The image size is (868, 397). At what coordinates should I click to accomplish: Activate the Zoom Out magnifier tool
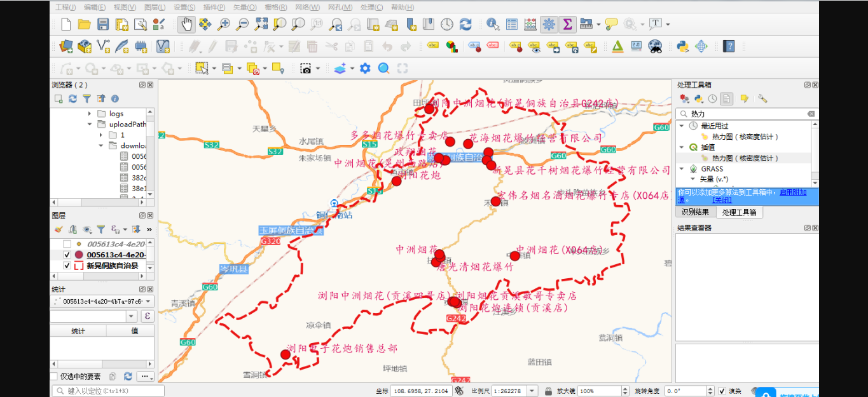[x=242, y=25]
